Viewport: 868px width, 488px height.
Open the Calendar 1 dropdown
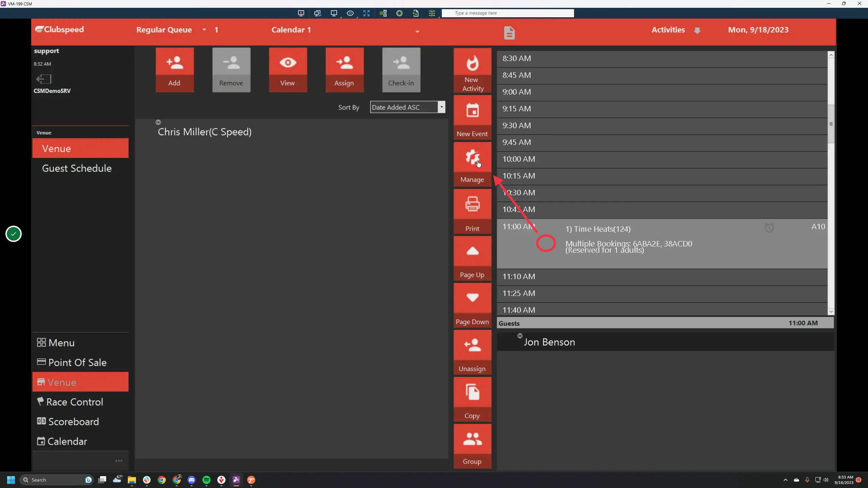point(417,31)
